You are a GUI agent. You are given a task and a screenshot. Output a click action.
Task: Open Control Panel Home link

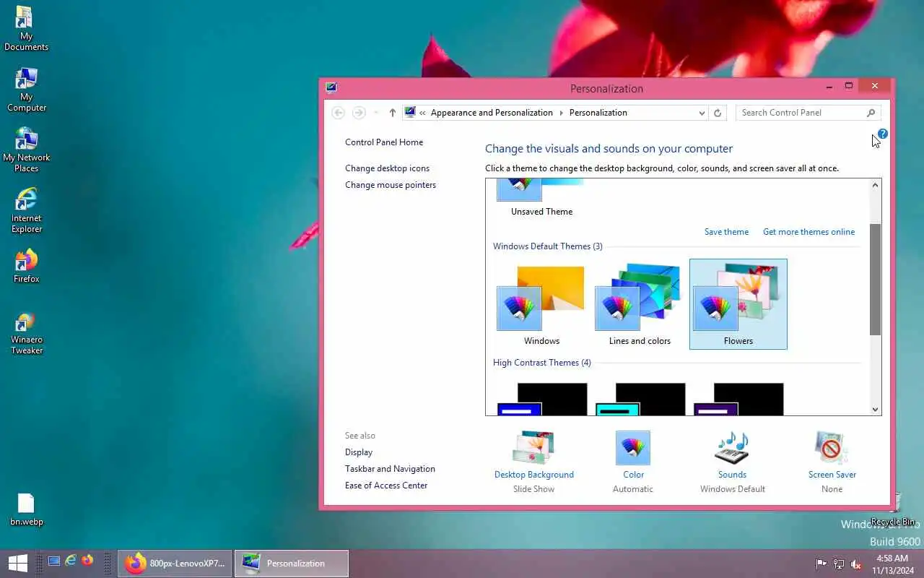[384, 142]
